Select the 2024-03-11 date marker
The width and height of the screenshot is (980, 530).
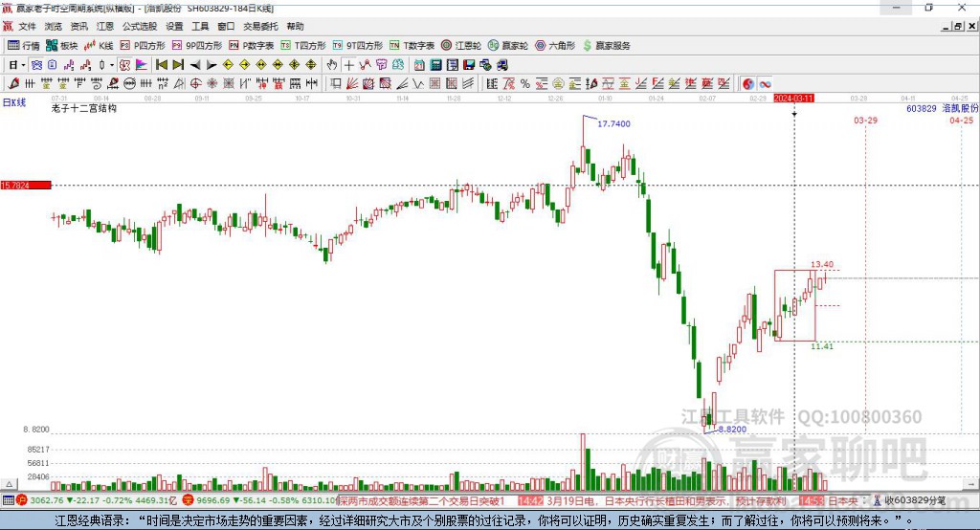click(x=793, y=99)
